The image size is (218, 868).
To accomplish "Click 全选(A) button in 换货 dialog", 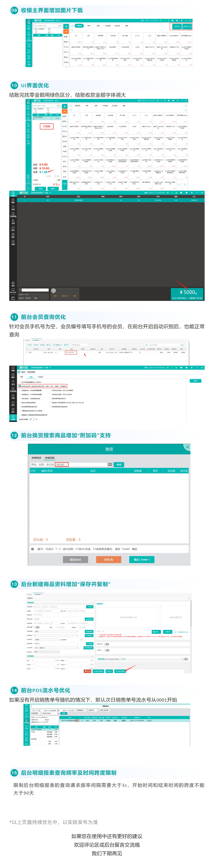I will pos(108,559).
